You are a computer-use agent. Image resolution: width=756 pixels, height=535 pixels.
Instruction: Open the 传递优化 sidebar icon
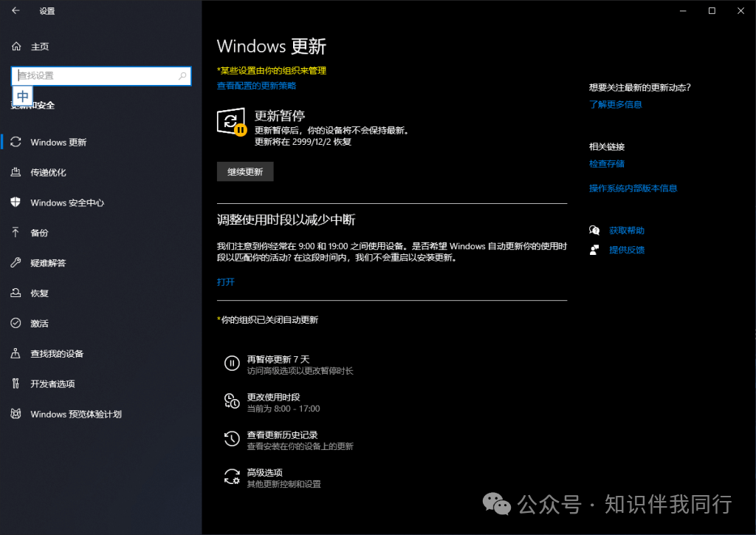16,172
